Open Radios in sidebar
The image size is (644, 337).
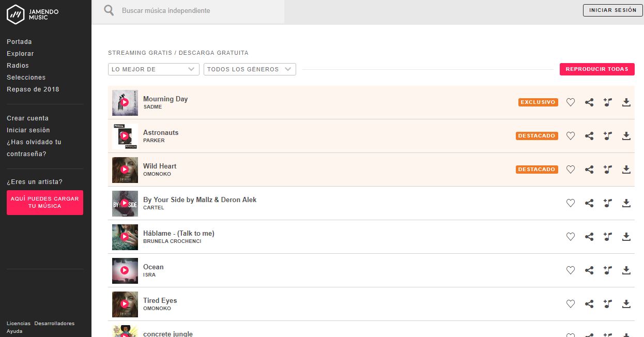click(x=18, y=66)
